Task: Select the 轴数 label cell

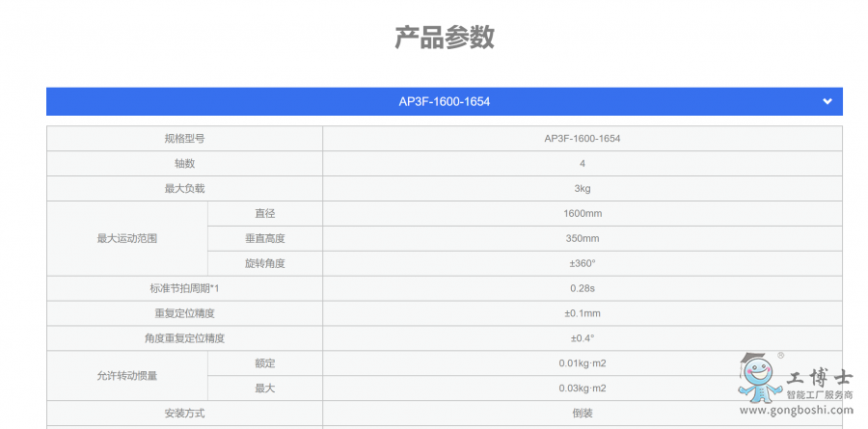Action: click(x=184, y=164)
